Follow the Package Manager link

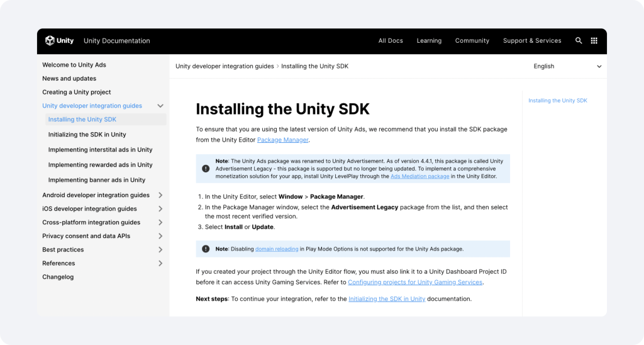pos(282,140)
